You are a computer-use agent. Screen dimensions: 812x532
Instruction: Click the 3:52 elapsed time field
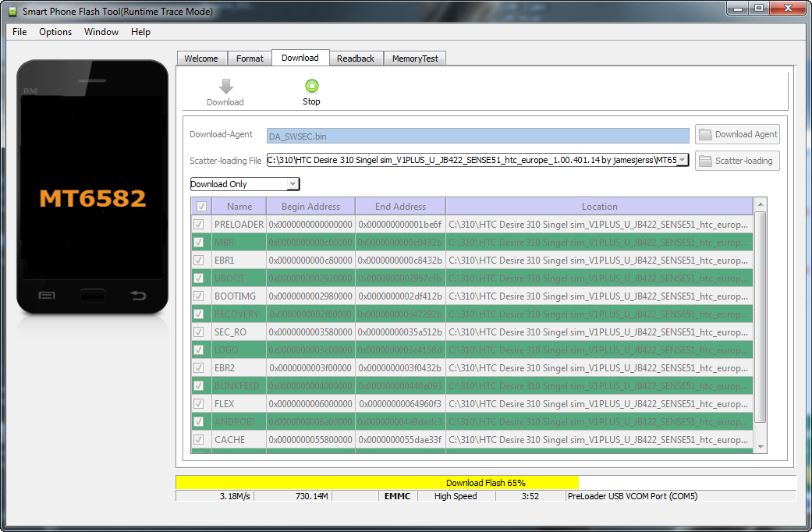point(530,496)
